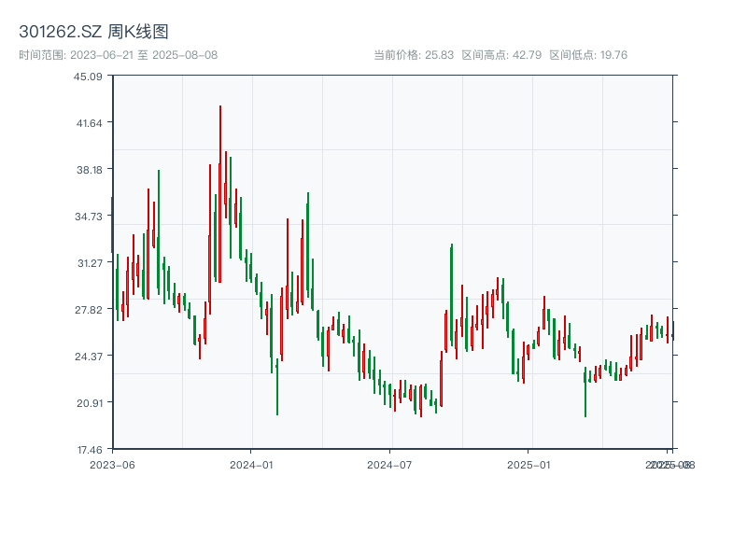Select the 38.18 y-axis label
747x560 pixels.
tap(89, 172)
